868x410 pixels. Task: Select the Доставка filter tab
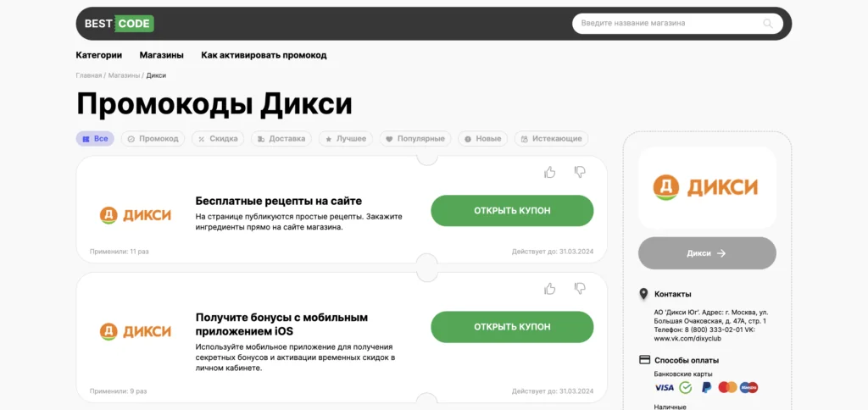tap(281, 139)
